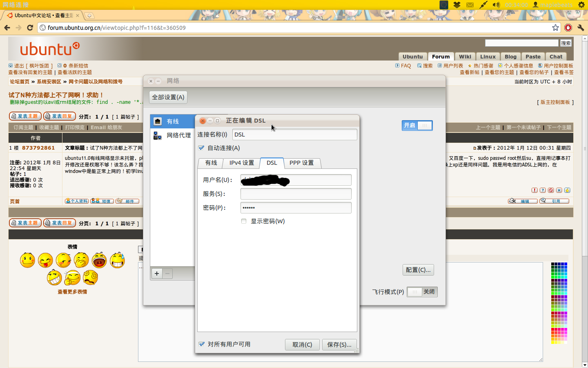Screen dimensions: 588x368
Task: Open the mail envelope indicator
Action: 470,5
